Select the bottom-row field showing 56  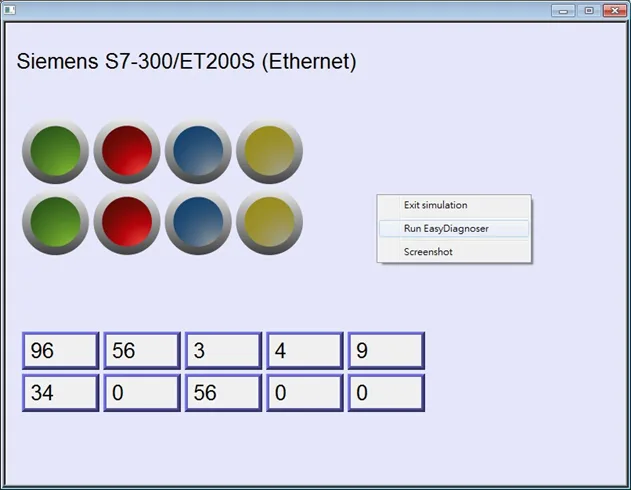point(223,393)
